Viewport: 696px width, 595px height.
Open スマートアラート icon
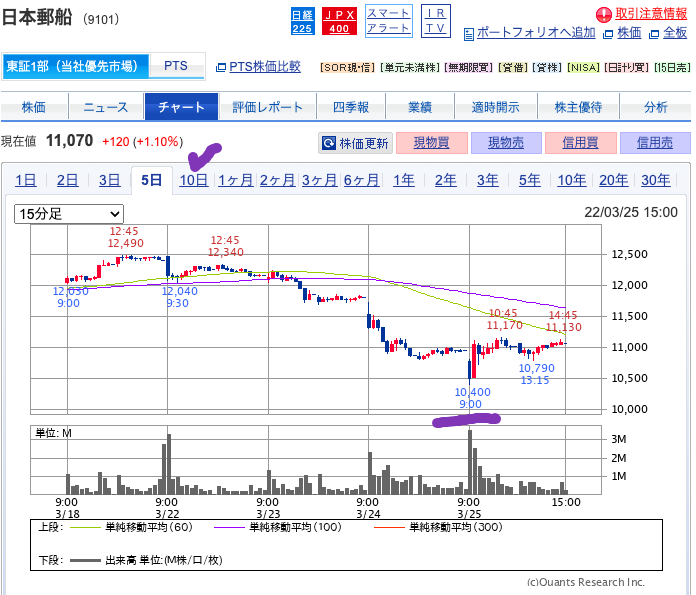click(389, 21)
